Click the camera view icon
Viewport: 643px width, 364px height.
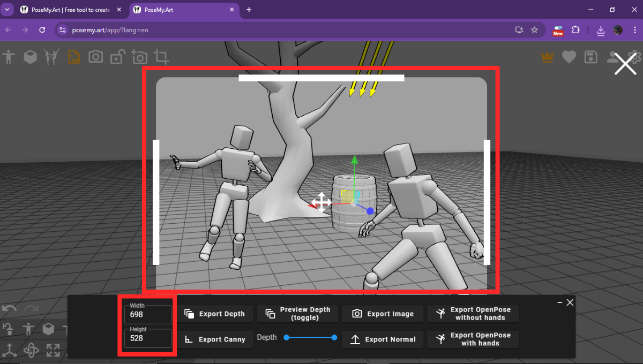pyautogui.click(x=95, y=56)
